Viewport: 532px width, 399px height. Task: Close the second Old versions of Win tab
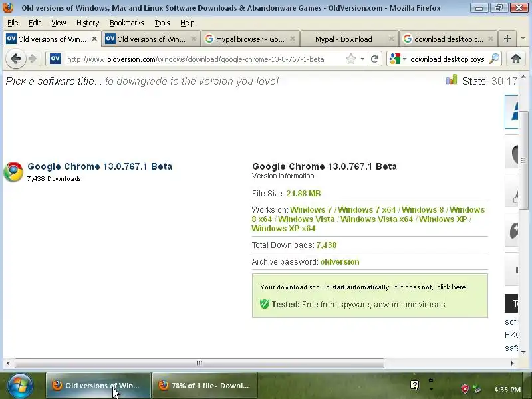(x=194, y=39)
